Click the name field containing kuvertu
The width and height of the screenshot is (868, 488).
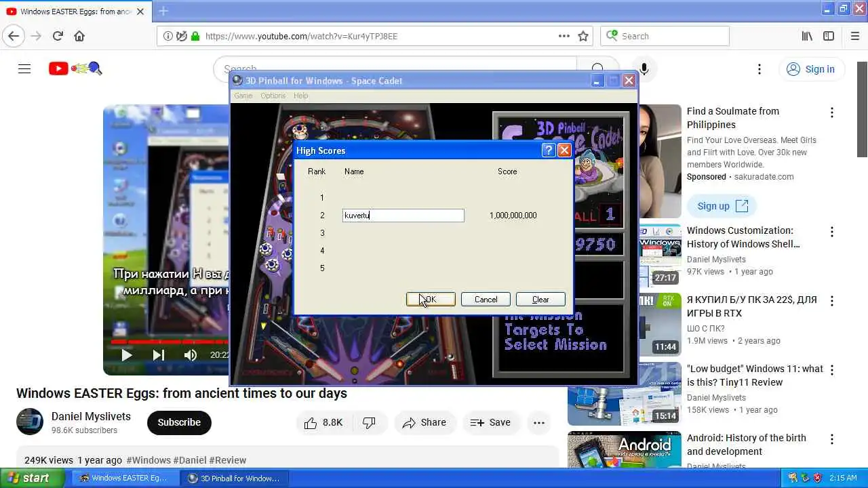click(403, 216)
